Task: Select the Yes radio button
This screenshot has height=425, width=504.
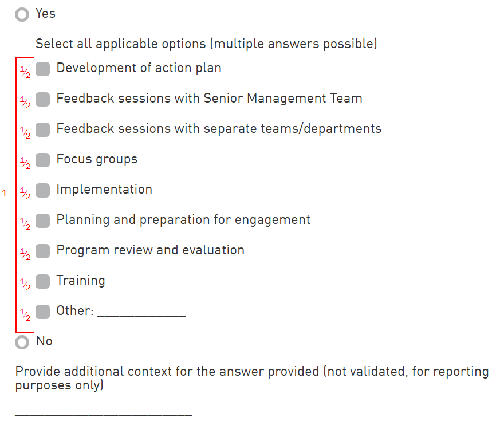Action: (22, 14)
